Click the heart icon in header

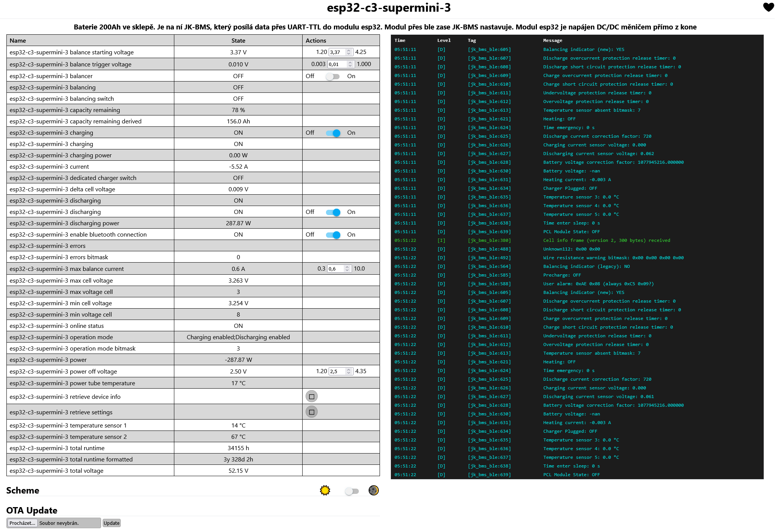coord(768,7)
